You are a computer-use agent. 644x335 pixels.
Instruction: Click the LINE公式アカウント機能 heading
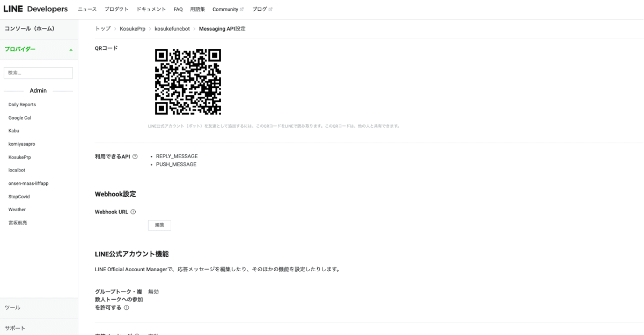click(131, 254)
